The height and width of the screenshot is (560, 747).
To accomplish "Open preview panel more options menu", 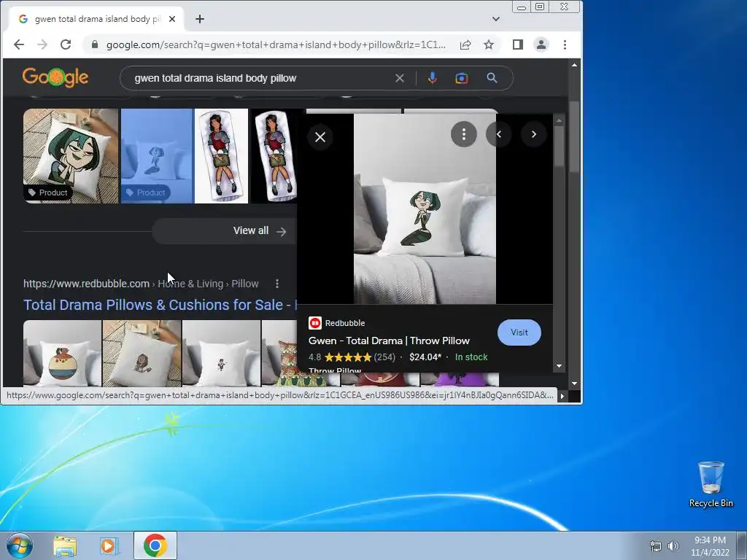I will (463, 134).
